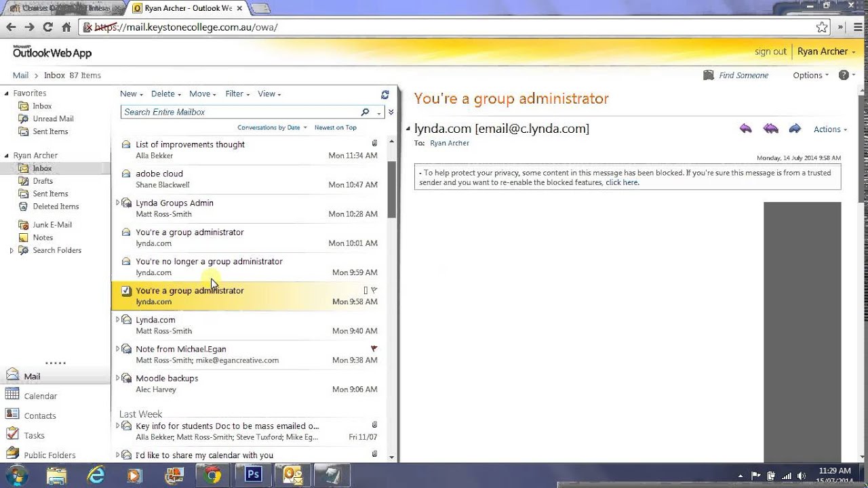Open the View dropdown menu
868x488 pixels.
[x=269, y=94]
